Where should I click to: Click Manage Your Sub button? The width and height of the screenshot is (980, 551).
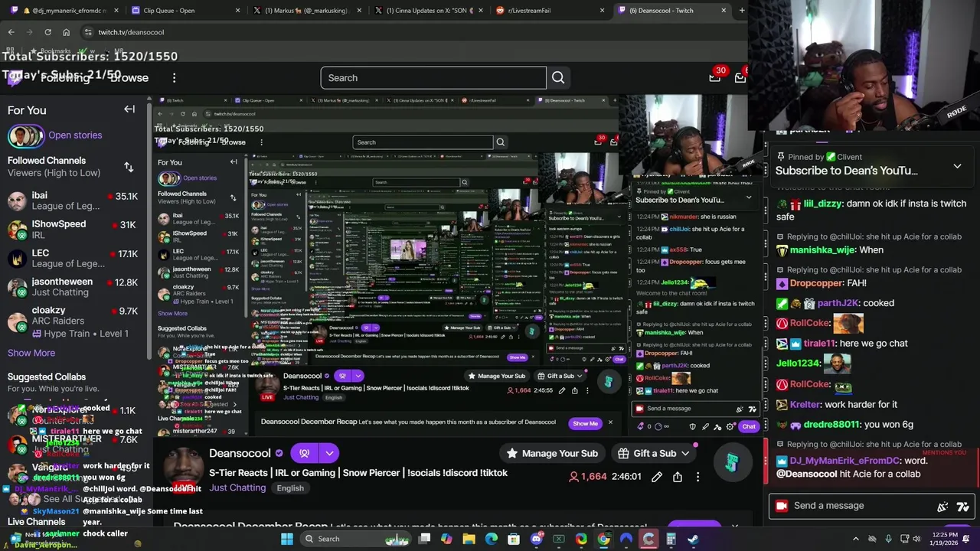[x=552, y=453]
